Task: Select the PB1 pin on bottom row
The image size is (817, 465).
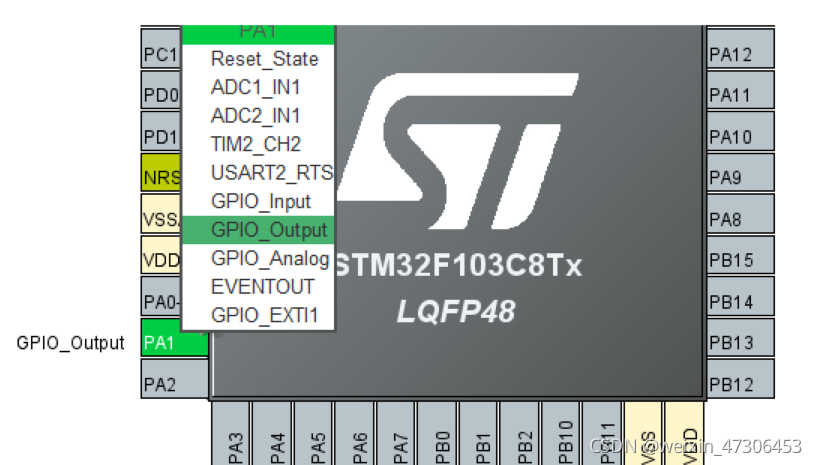Action: 478,433
